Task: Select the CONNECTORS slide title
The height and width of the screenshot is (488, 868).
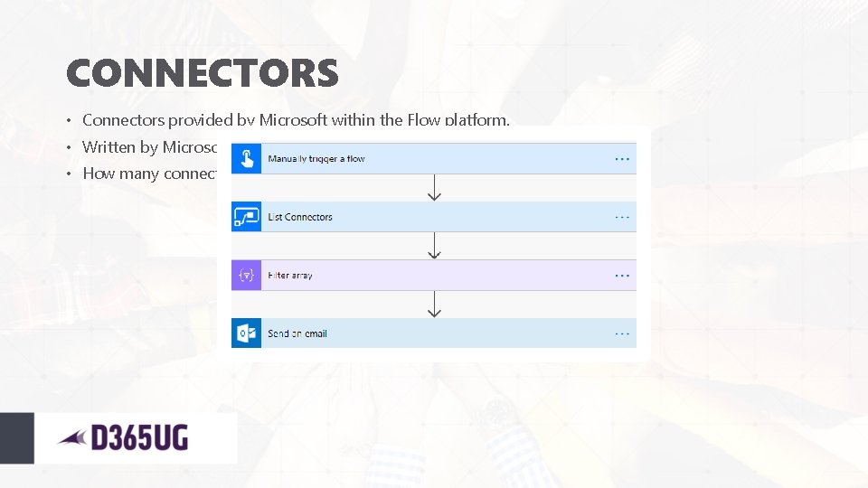Action: 203,73
